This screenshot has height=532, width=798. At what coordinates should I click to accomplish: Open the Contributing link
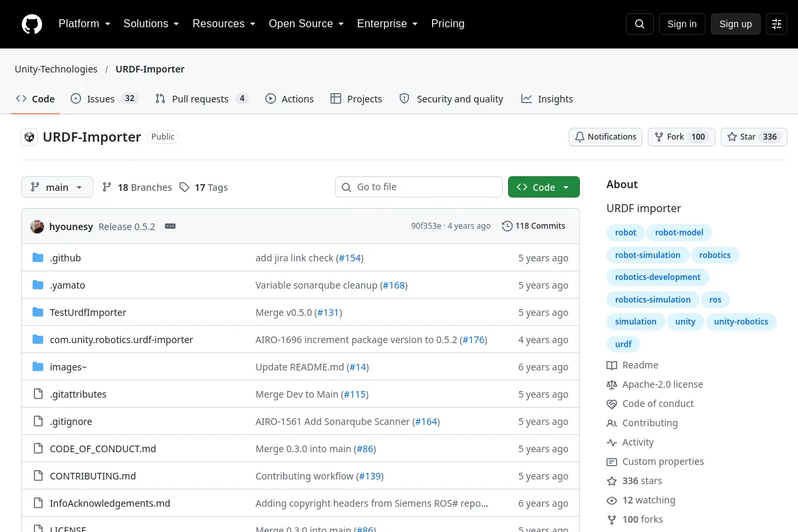point(642,423)
